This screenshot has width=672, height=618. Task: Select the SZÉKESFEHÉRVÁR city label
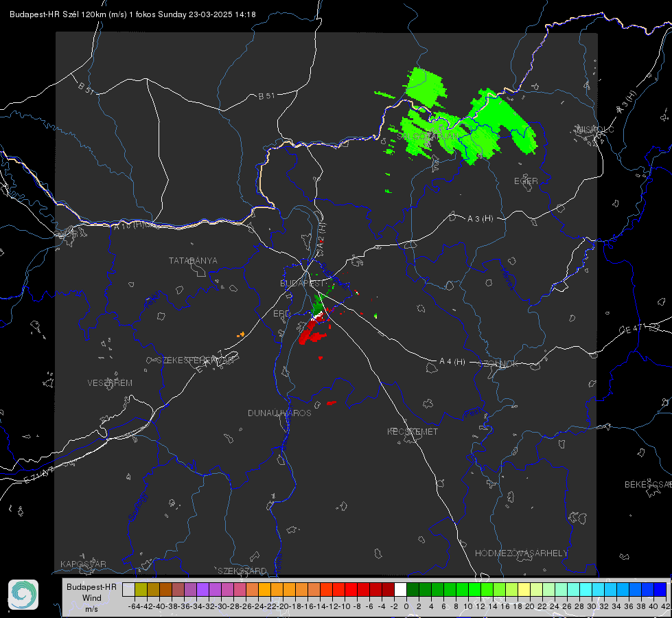tap(197, 360)
